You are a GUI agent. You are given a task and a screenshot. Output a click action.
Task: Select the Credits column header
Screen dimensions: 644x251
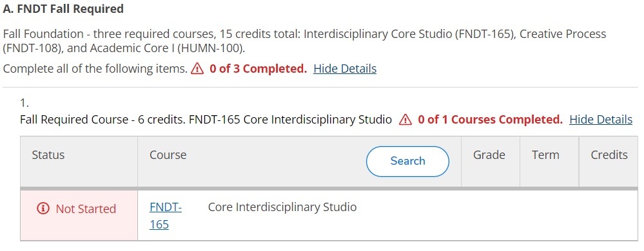pos(609,154)
